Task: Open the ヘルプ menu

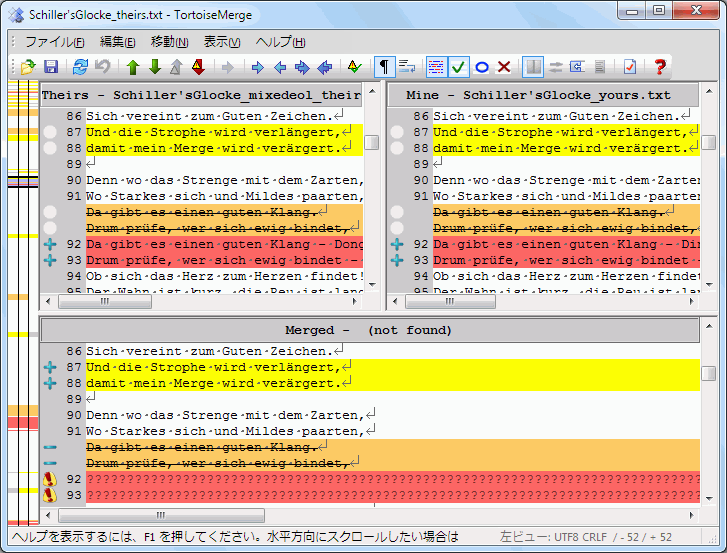Action: pyautogui.click(x=280, y=42)
